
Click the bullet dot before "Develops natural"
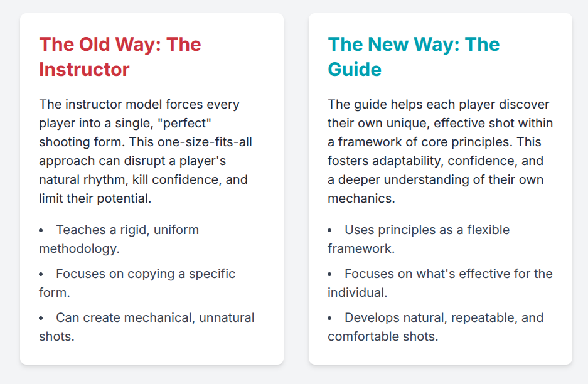click(x=330, y=319)
